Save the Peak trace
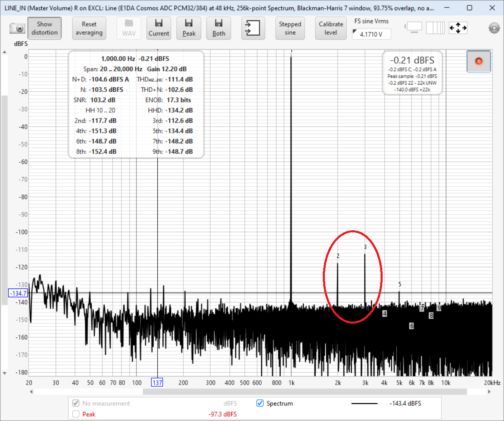Viewport: 504px width, 421px height. [x=189, y=28]
